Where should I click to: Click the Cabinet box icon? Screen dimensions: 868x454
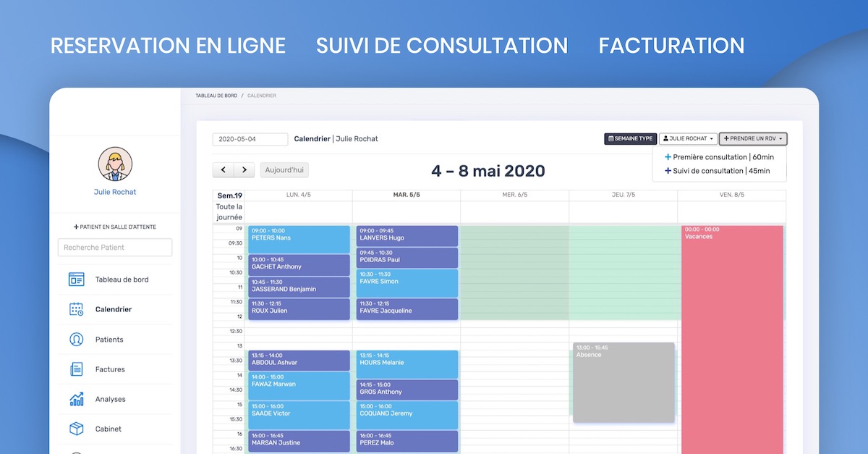click(76, 429)
